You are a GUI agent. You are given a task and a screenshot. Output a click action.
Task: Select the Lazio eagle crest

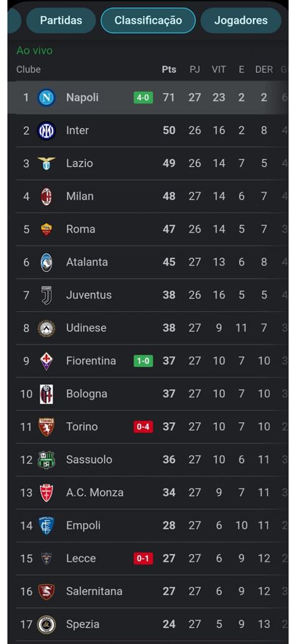coord(46,163)
